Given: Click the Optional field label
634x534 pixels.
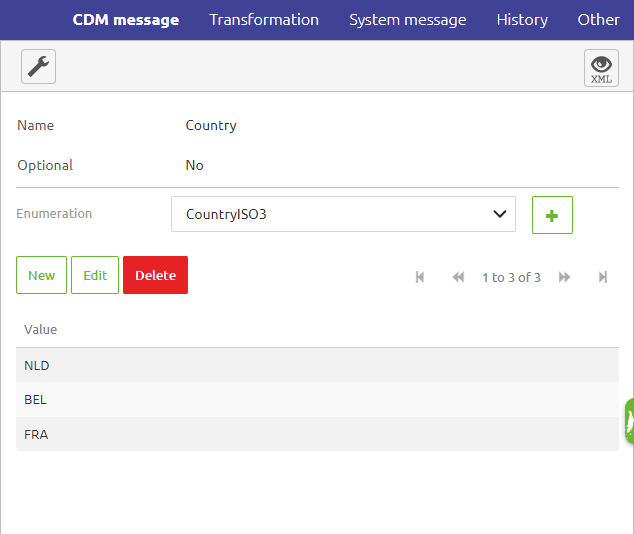Looking at the screenshot, I should click(45, 166).
